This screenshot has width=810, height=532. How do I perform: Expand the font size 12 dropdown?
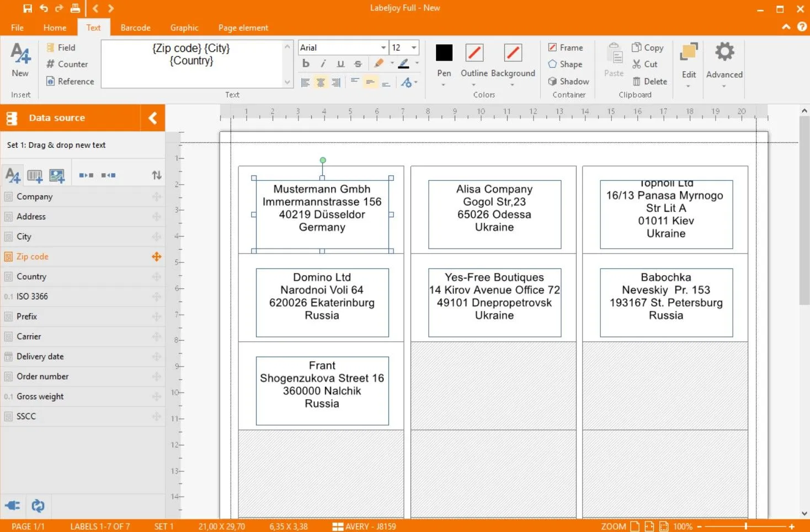click(x=414, y=47)
